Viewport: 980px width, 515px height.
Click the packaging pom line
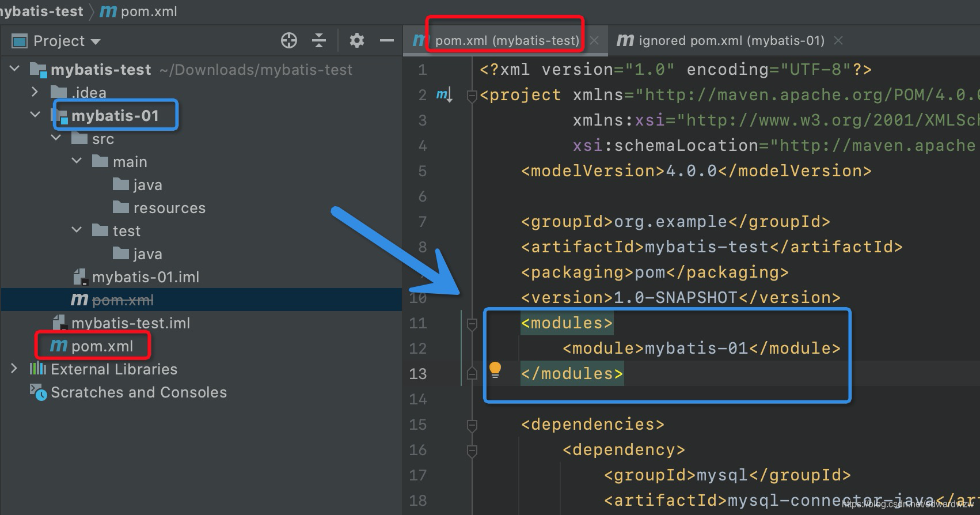pyautogui.click(x=655, y=272)
